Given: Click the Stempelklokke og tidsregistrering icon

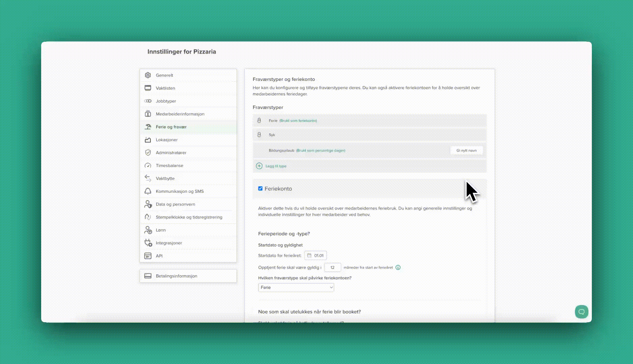Looking at the screenshot, I should [148, 217].
